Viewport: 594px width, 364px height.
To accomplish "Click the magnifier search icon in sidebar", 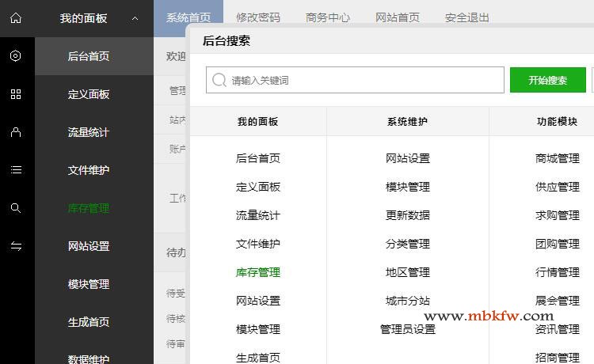I will [x=16, y=208].
